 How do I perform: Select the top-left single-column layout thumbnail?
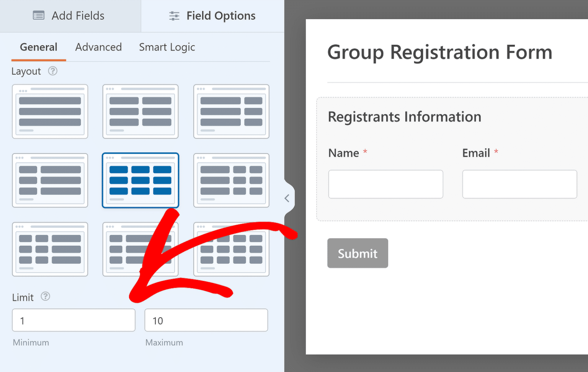coord(50,111)
